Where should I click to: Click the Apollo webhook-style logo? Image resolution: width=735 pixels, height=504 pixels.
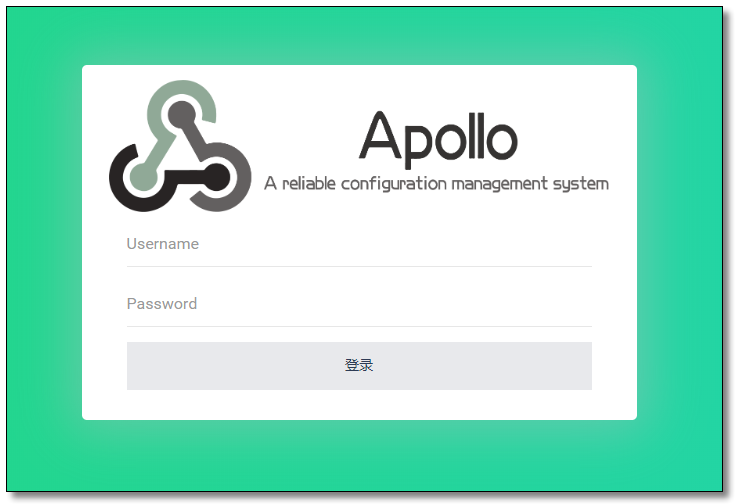(180, 146)
